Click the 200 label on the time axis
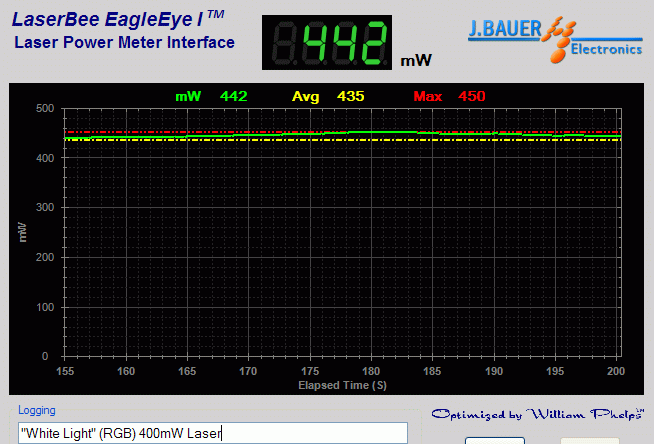 tap(616, 371)
